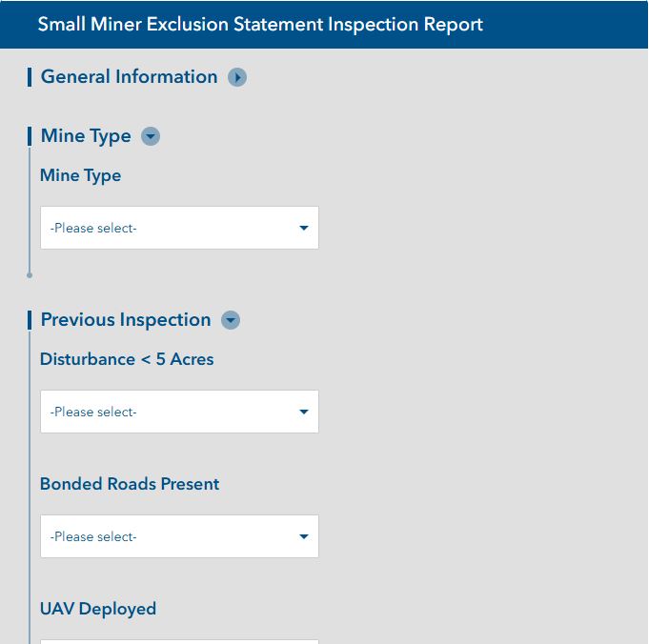Click the General Information section heading

pyautogui.click(x=130, y=77)
